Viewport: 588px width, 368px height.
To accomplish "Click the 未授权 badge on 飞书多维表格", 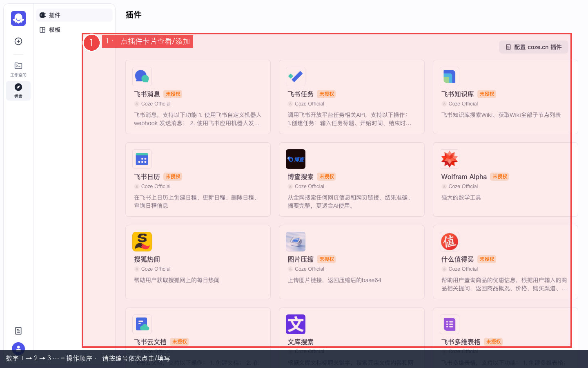I will point(493,342).
